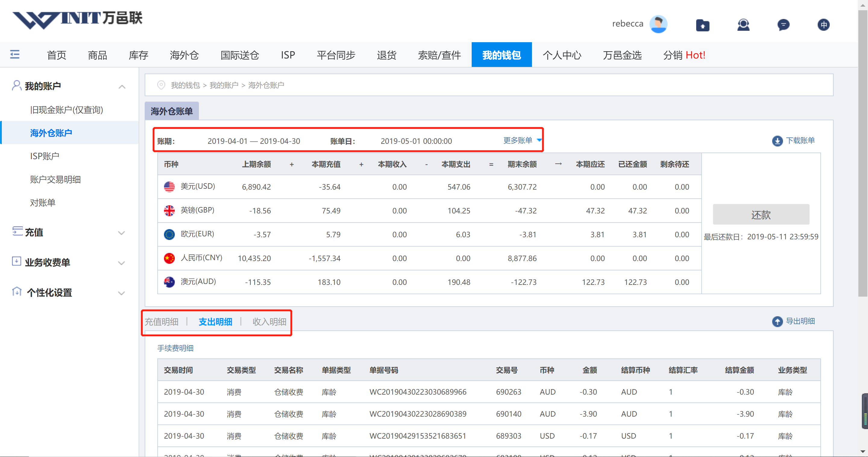Go to 首页 in top navigation
The width and height of the screenshot is (868, 457).
click(57, 55)
